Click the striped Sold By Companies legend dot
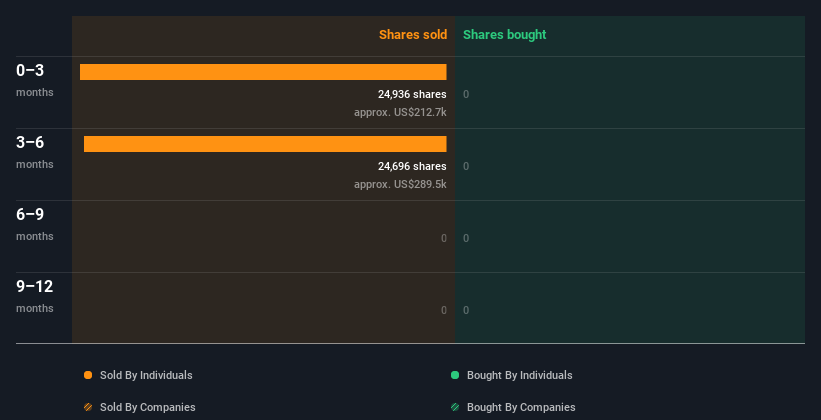Image resolution: width=821 pixels, height=420 pixels. pos(88,407)
